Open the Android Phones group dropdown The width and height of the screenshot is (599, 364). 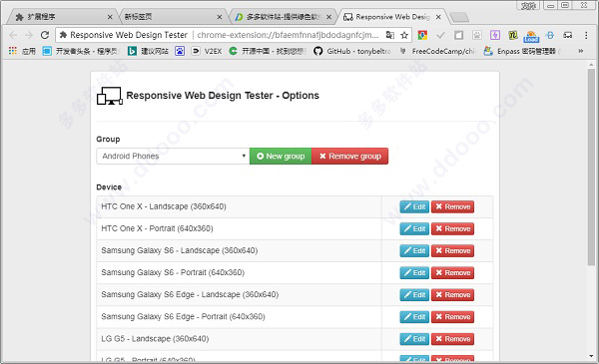point(173,156)
